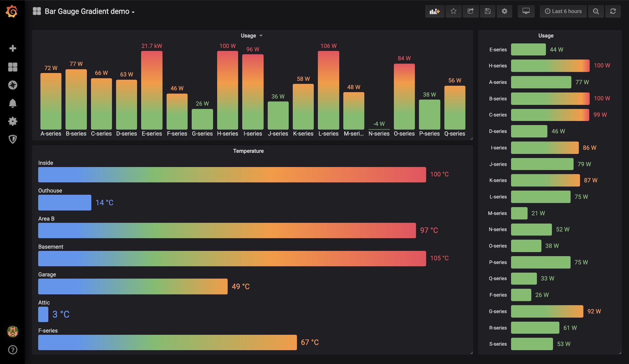The height and width of the screenshot is (364, 629).
Task: Open the Dashboards grid icon in sidebar
Action: coord(12,67)
